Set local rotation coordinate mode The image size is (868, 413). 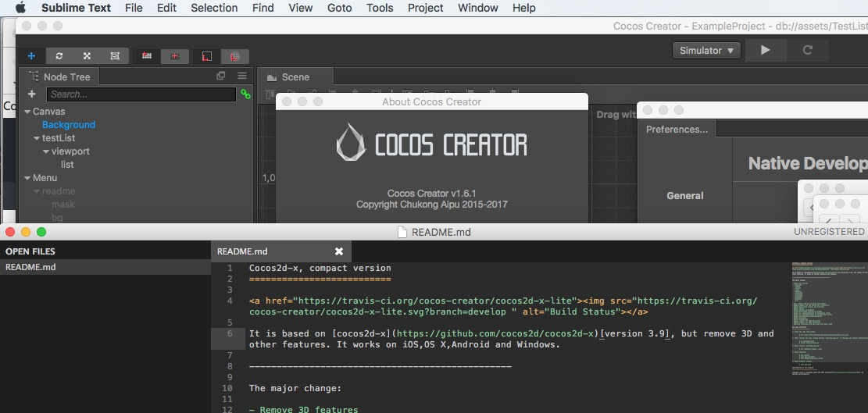point(207,56)
